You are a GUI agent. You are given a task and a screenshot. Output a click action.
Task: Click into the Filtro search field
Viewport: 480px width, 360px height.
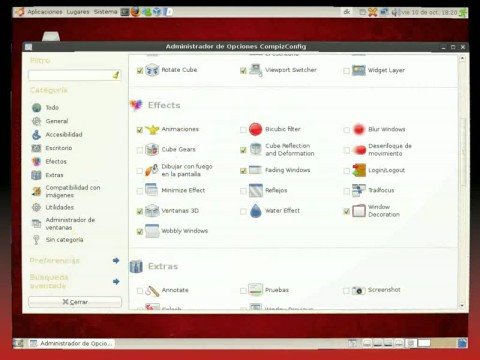tap(75, 75)
